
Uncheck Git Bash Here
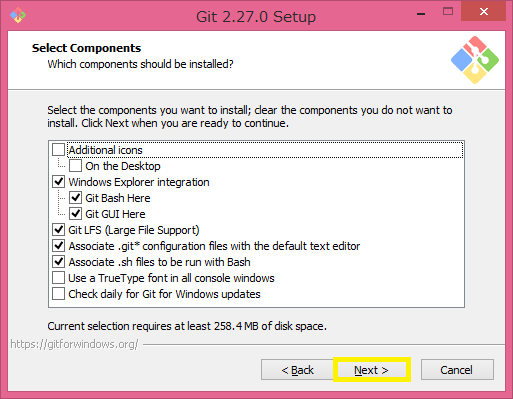tap(75, 198)
